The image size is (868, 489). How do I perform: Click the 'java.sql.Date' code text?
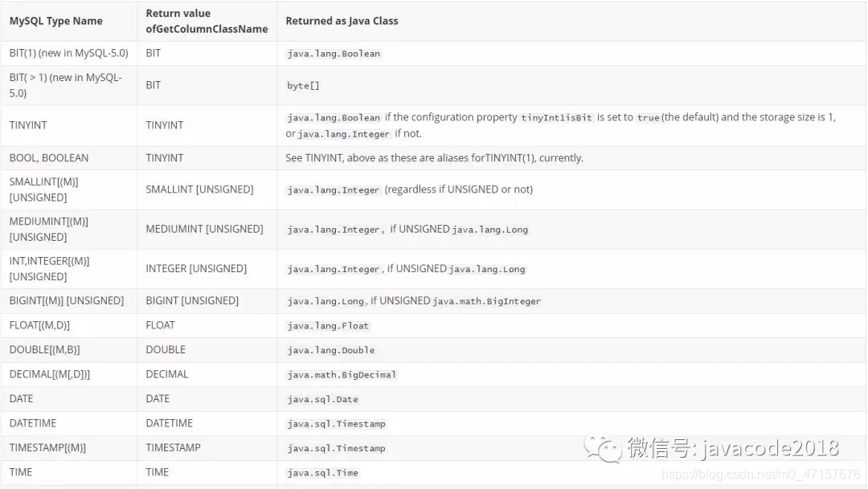[322, 399]
